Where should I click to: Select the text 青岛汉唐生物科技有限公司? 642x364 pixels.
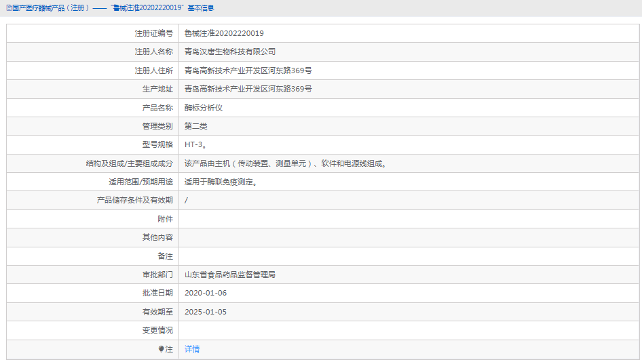pos(229,52)
